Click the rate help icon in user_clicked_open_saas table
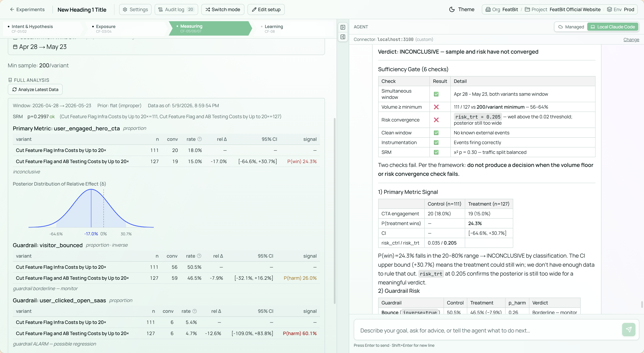644x353 pixels. click(194, 311)
